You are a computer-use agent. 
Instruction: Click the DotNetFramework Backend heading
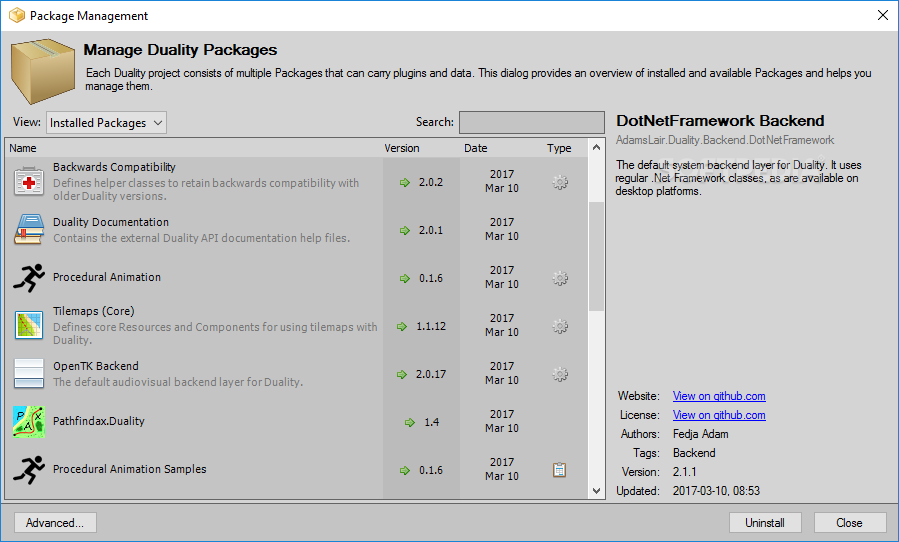click(x=720, y=120)
